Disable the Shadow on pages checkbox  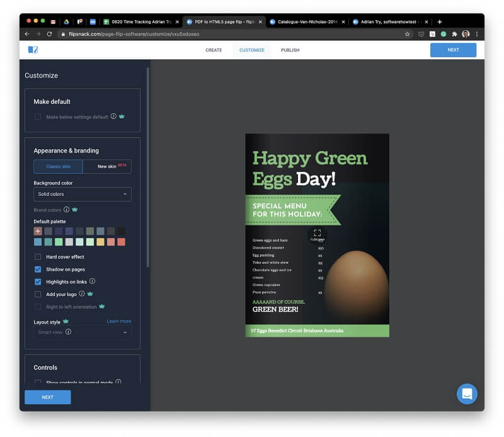[37, 268]
